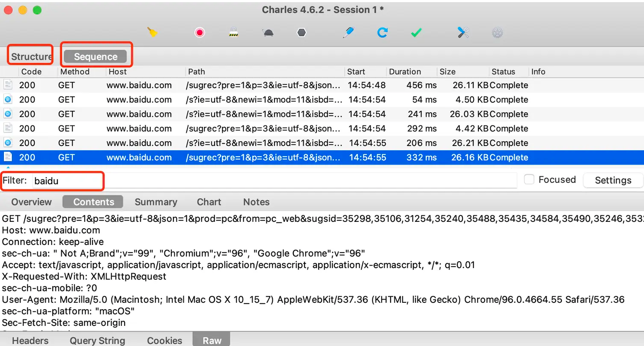Click the User-Agent header line
Screen dimensions: 644x346
(x=313, y=299)
